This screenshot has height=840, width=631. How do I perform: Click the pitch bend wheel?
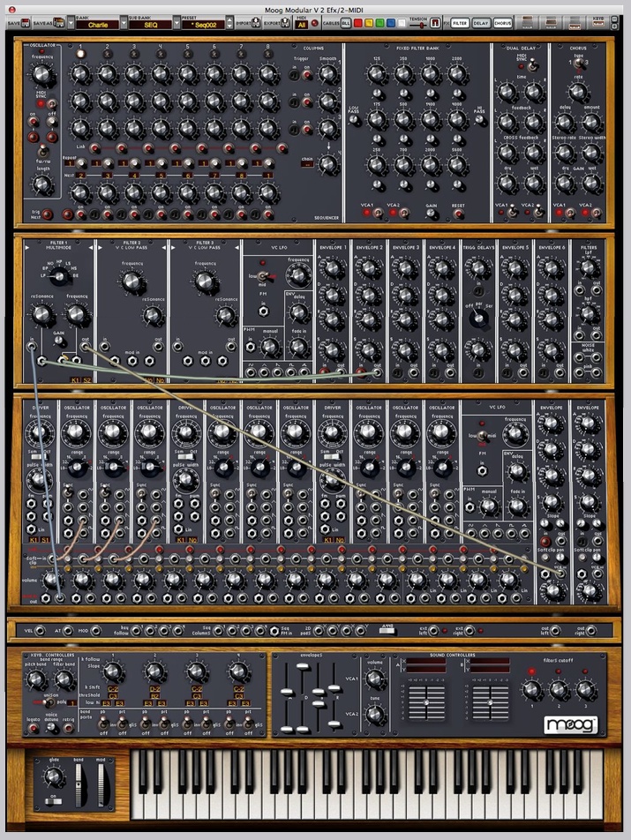click(x=79, y=785)
